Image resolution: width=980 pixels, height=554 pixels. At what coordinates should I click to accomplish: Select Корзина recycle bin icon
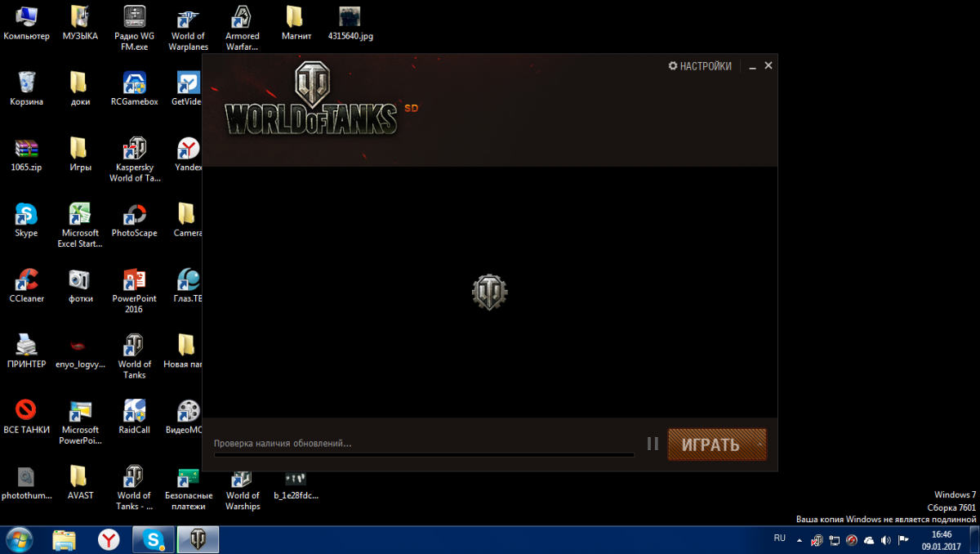(26, 88)
